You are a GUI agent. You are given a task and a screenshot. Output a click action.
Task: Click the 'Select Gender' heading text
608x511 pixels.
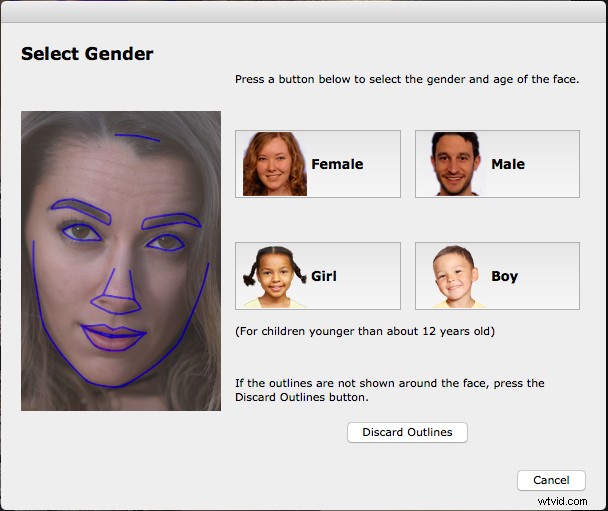(x=87, y=54)
